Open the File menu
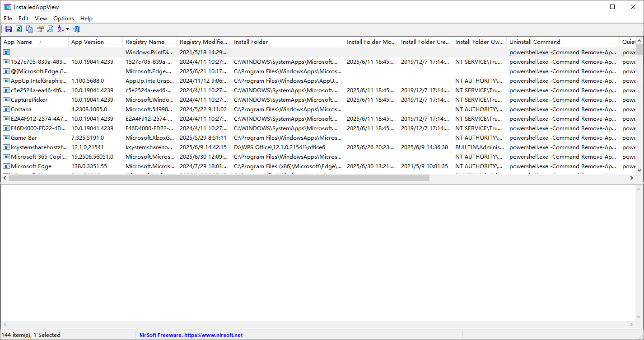Screen dimensions: 644x340 pyautogui.click(x=8, y=19)
